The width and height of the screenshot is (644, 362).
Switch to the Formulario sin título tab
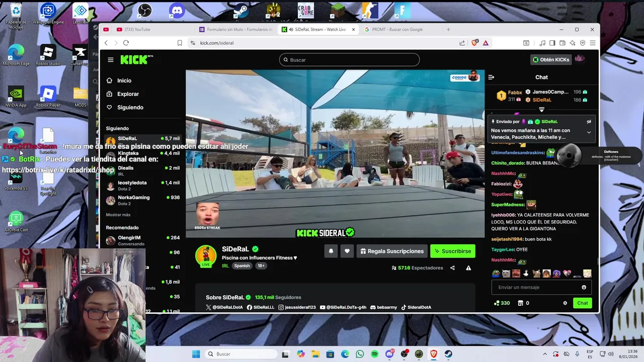(236, 29)
